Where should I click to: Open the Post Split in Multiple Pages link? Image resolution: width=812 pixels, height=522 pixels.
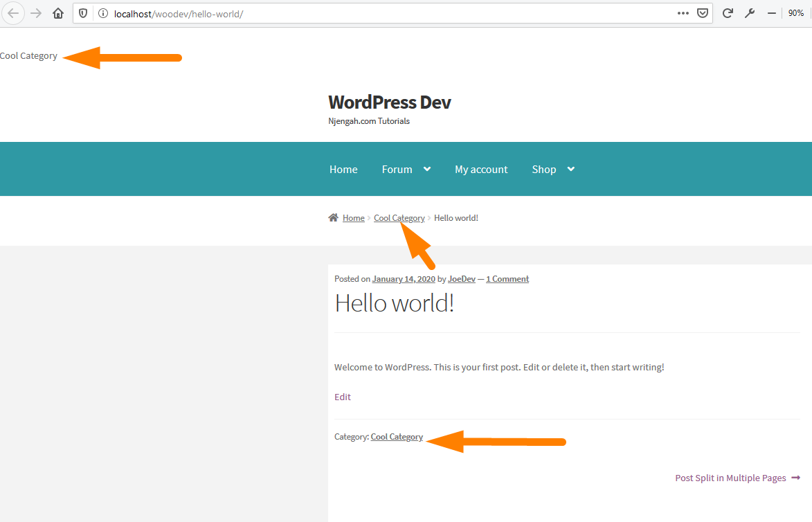pyautogui.click(x=730, y=478)
